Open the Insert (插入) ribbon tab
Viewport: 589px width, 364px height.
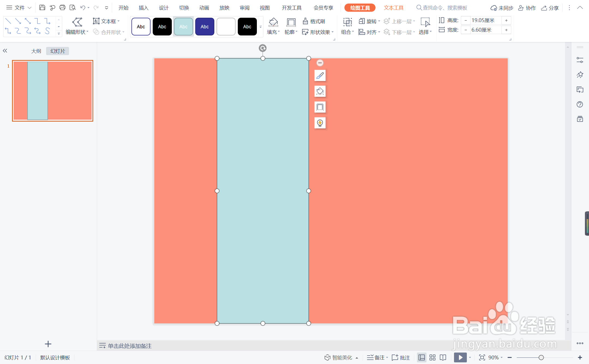(143, 8)
